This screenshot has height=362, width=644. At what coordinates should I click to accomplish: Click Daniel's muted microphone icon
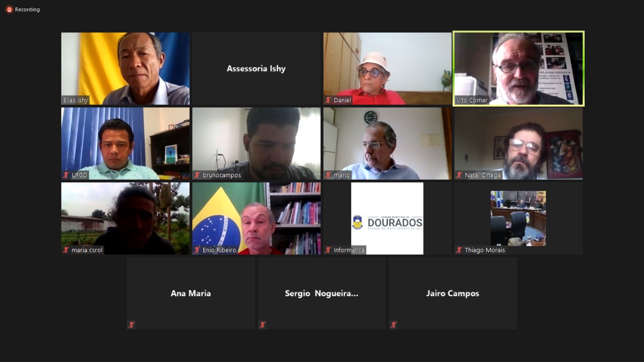pos(328,100)
